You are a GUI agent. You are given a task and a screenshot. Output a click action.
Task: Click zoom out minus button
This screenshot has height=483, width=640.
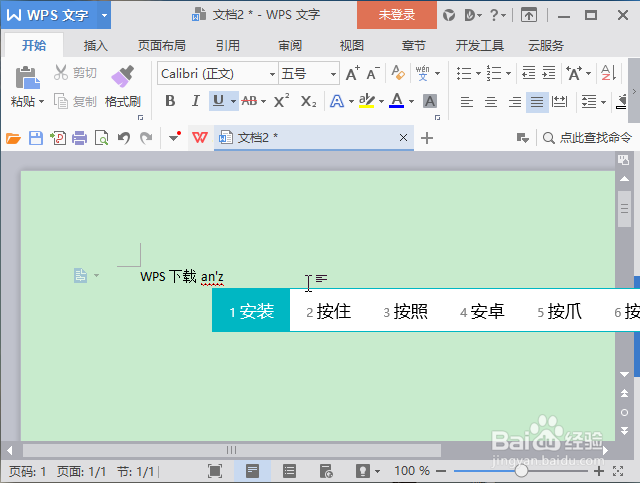(x=441, y=472)
